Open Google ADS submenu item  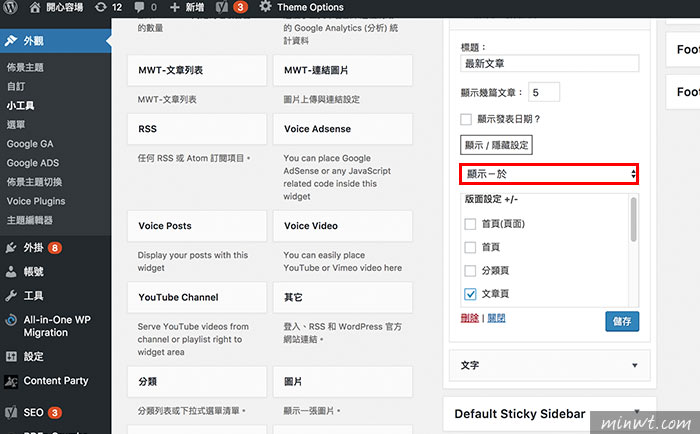[x=33, y=163]
